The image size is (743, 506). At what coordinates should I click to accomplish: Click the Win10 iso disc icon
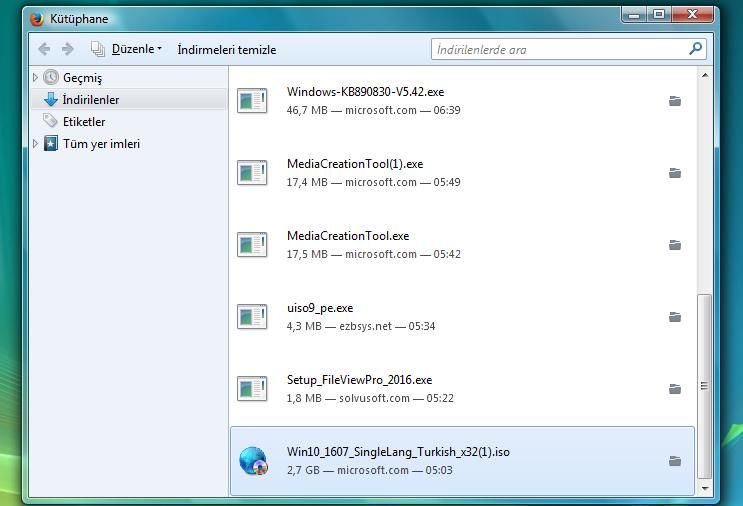point(254,461)
